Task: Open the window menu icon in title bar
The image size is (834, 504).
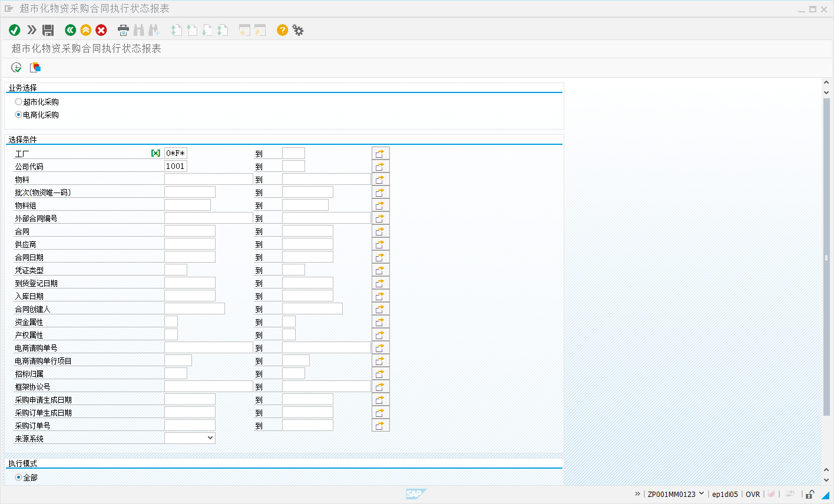Action: pyautogui.click(x=9, y=9)
